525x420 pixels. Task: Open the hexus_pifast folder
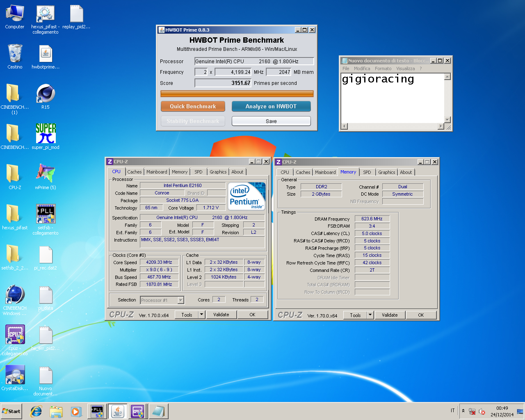[15, 217]
